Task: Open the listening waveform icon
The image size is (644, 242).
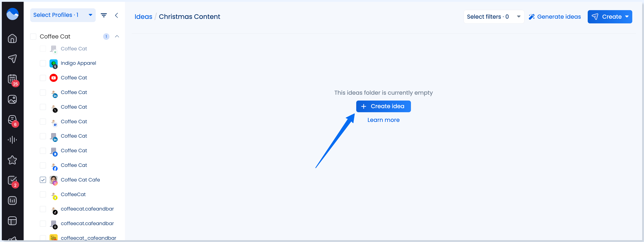Action: tap(12, 140)
